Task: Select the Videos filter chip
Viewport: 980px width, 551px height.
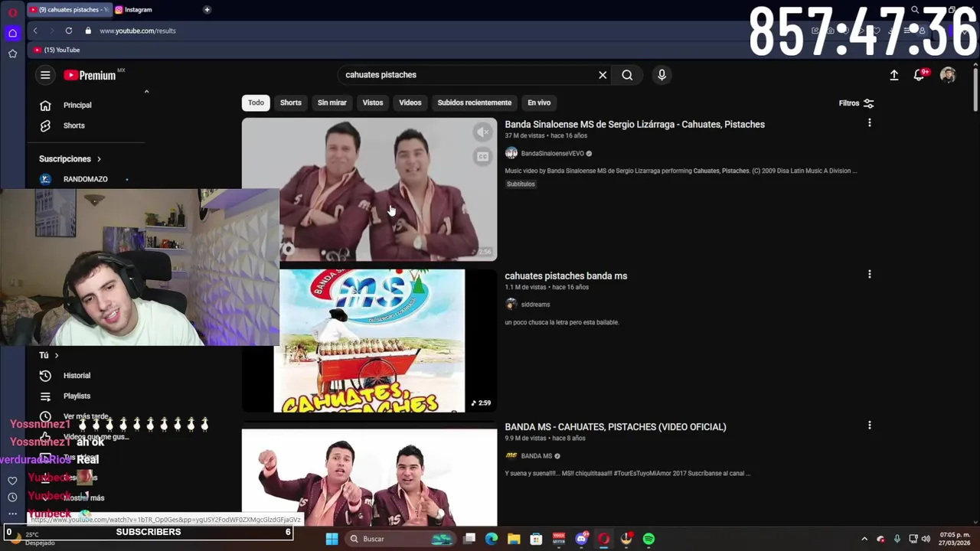Action: 410,103
